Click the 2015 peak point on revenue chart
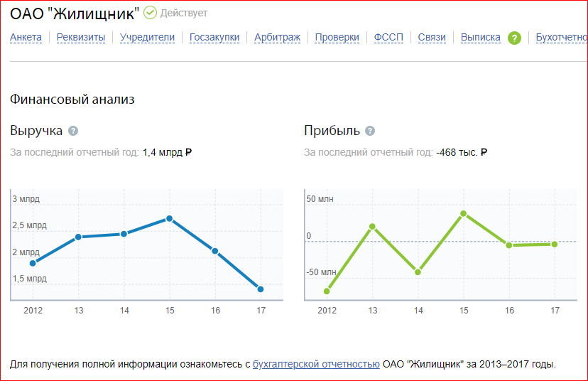This screenshot has height=381, width=588. point(170,218)
